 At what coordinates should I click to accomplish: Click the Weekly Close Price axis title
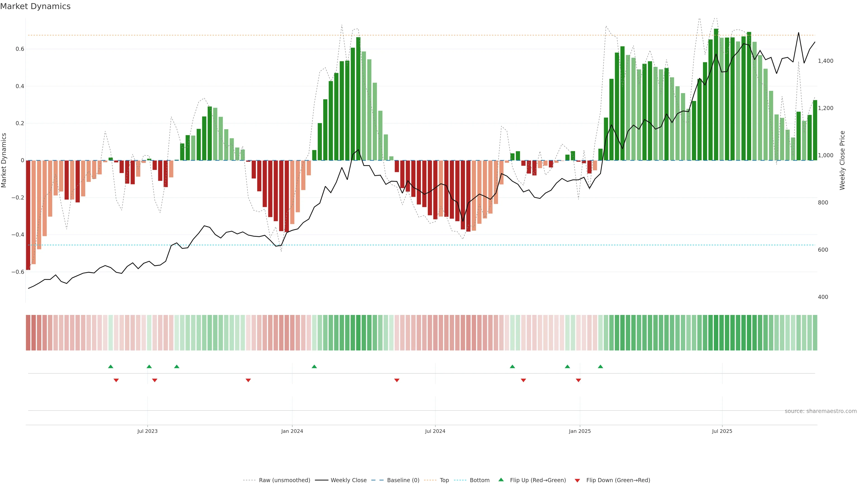(842, 160)
